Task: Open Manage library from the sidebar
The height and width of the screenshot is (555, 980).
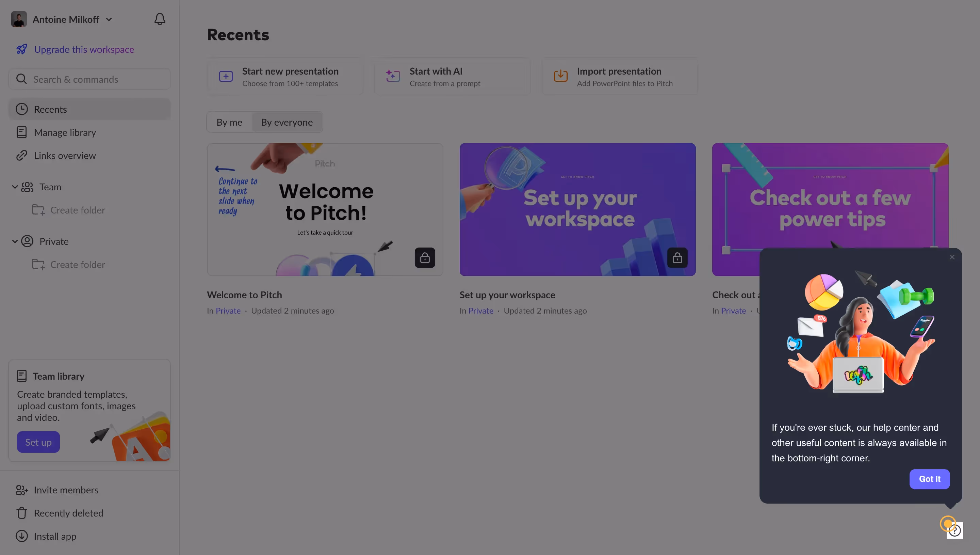Action: 65,132
